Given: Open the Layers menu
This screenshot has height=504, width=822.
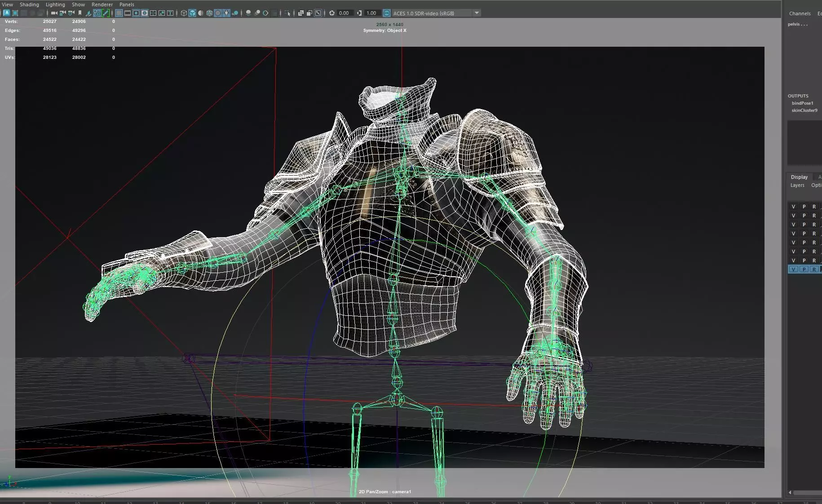Looking at the screenshot, I should (x=797, y=185).
